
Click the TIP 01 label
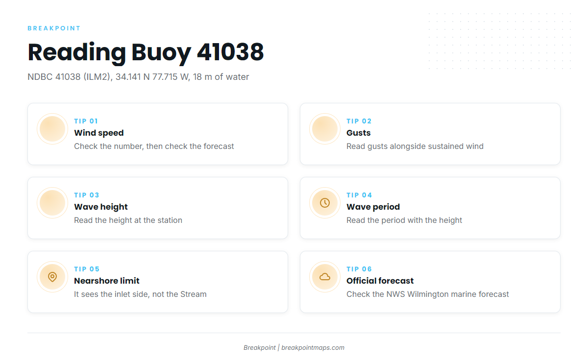tap(86, 121)
